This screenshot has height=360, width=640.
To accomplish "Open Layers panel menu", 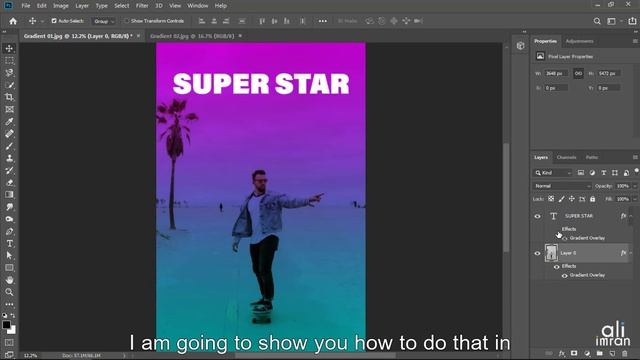I will pyautogui.click(x=635, y=157).
